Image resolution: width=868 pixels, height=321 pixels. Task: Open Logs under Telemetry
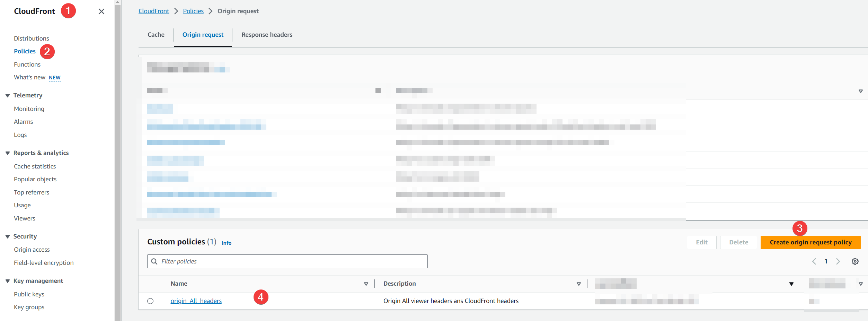[x=20, y=135]
